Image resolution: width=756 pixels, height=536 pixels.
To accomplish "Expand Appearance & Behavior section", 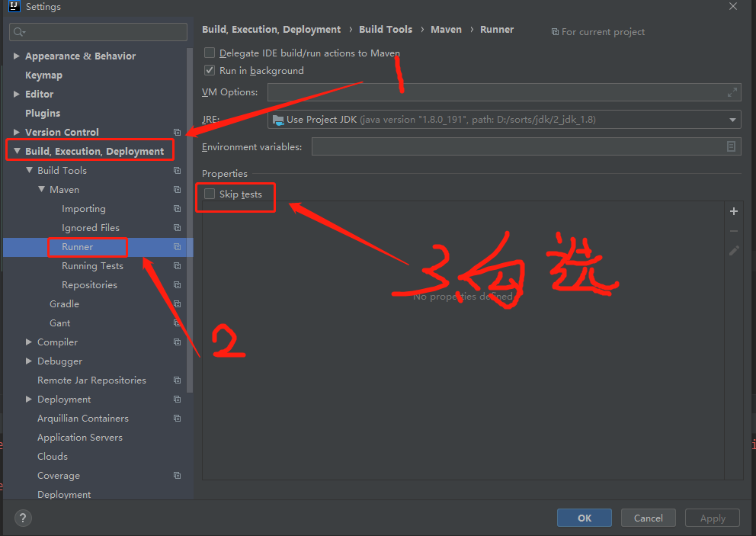I will pyautogui.click(x=17, y=56).
